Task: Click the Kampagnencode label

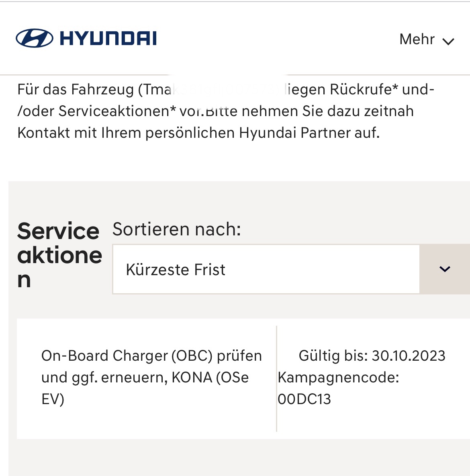Action: (338, 378)
